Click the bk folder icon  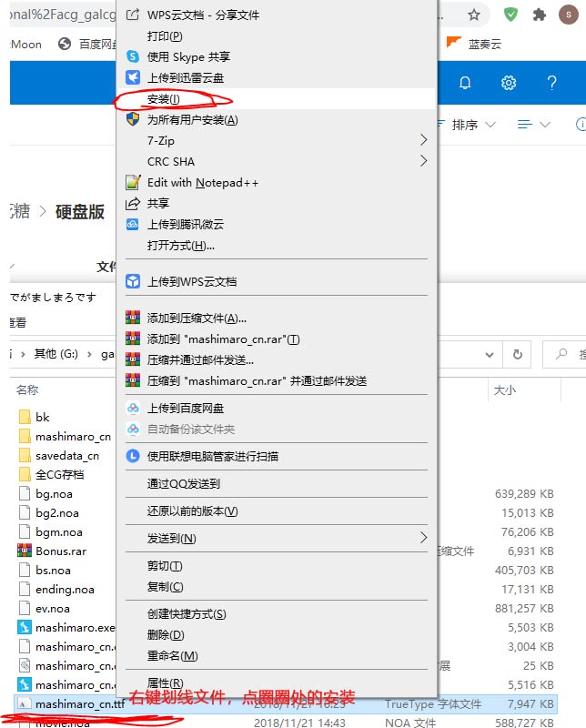click(25, 417)
